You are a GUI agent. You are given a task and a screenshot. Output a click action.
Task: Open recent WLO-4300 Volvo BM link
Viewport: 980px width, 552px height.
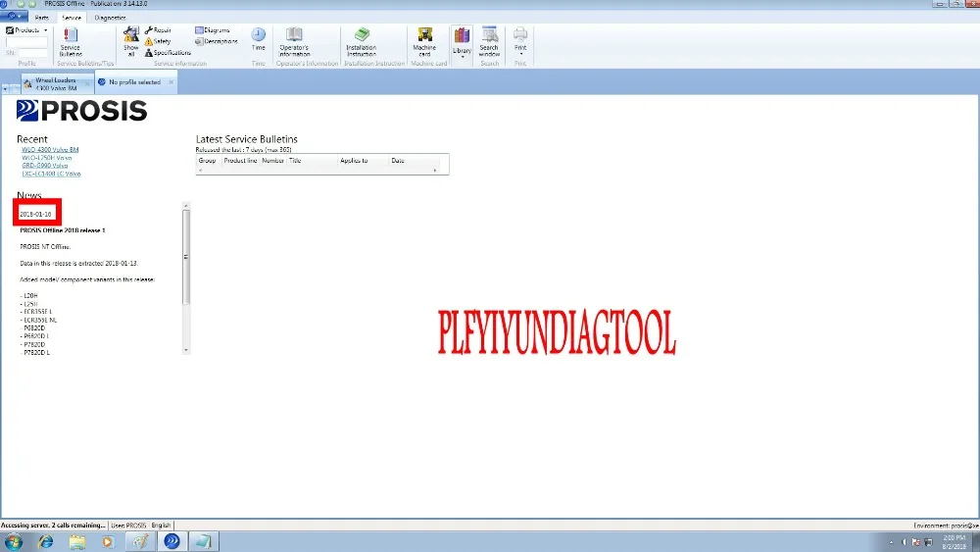[50, 149]
